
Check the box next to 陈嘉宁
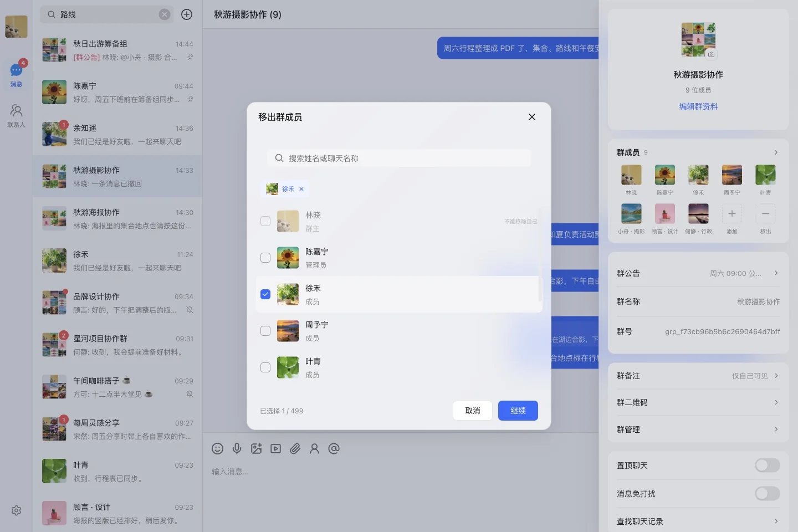tap(265, 258)
